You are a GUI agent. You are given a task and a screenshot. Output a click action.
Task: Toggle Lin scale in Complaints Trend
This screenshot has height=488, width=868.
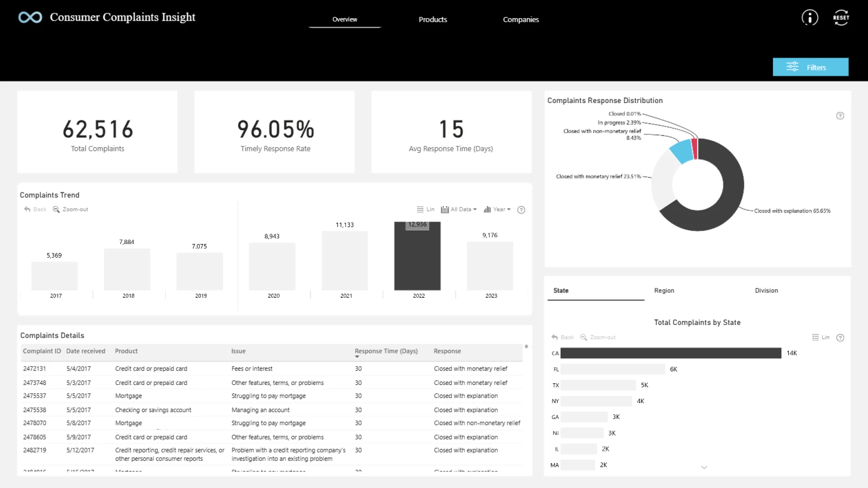[425, 209]
